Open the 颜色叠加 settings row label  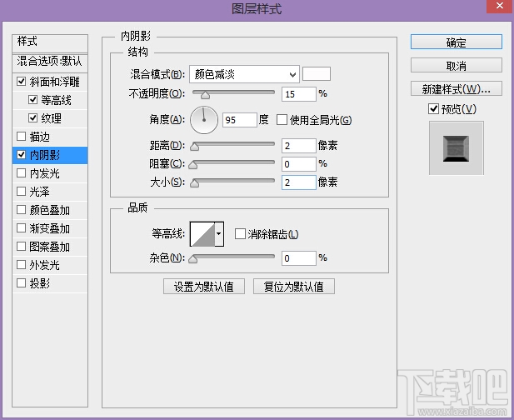[x=49, y=210]
